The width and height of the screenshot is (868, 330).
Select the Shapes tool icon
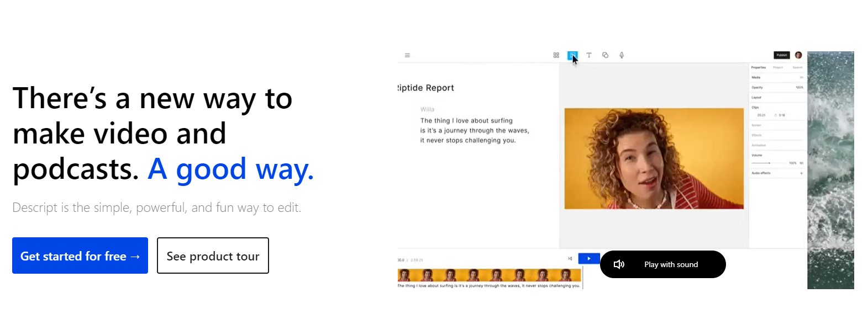(x=606, y=55)
